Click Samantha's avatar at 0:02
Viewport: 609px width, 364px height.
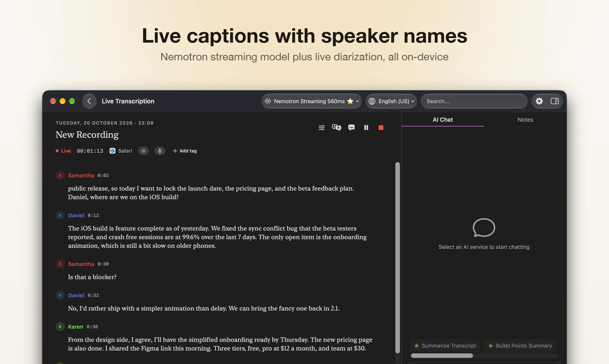click(60, 175)
